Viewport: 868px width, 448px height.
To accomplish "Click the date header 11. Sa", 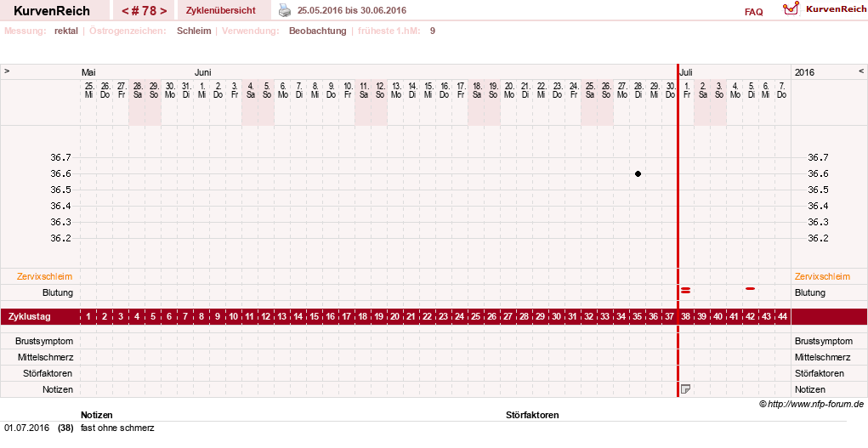I will (x=364, y=90).
